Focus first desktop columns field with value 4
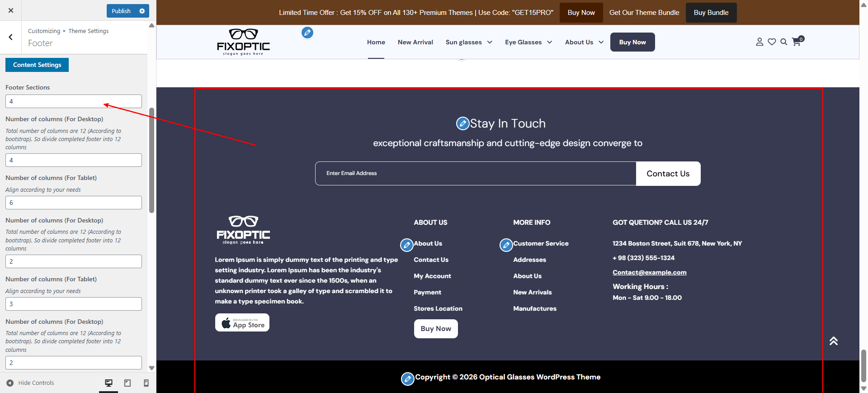The image size is (868, 393). [x=74, y=160]
